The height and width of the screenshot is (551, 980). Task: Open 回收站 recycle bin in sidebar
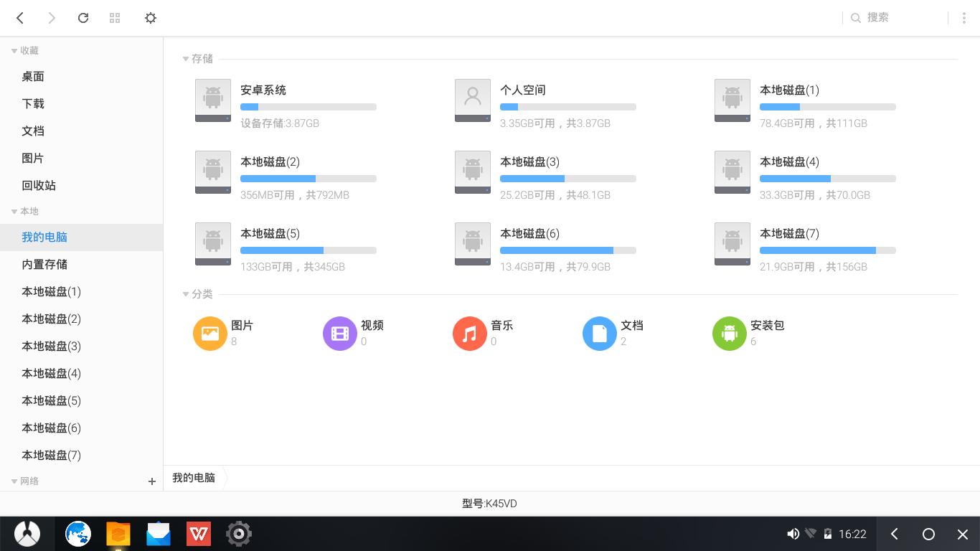(81, 186)
